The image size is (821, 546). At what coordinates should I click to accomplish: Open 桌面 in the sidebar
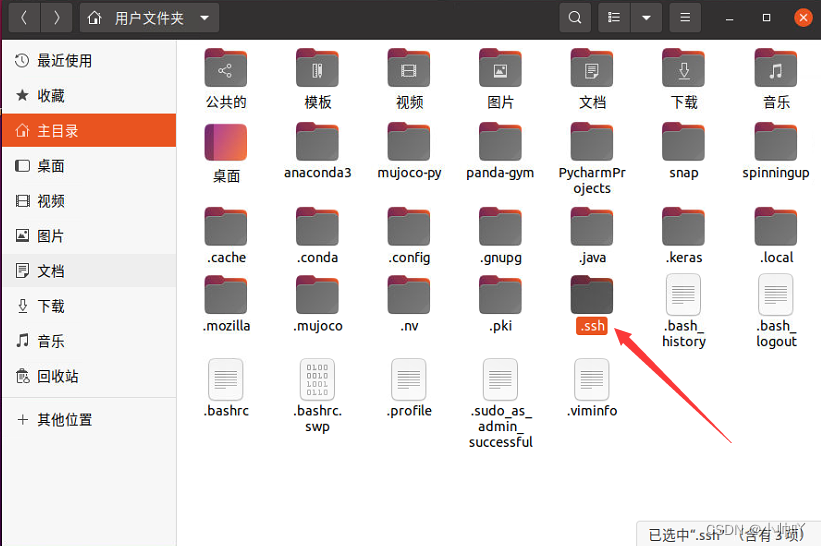click(89, 166)
